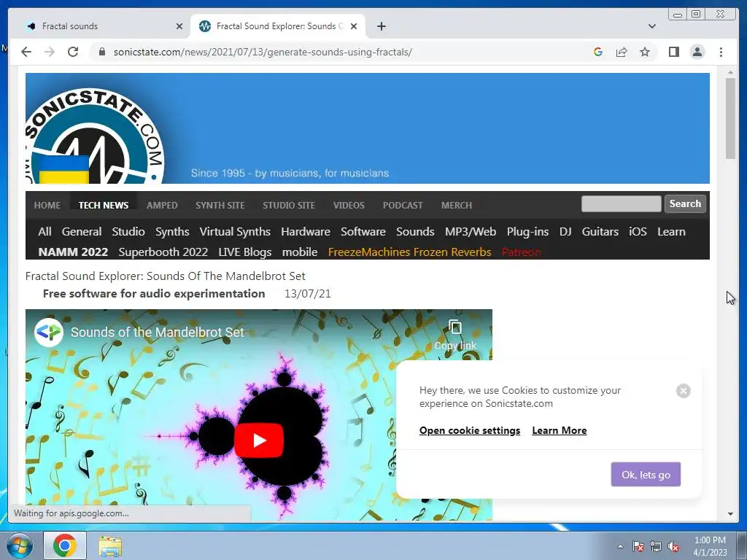
Task: Open STUDIO SITE section
Action: [289, 205]
